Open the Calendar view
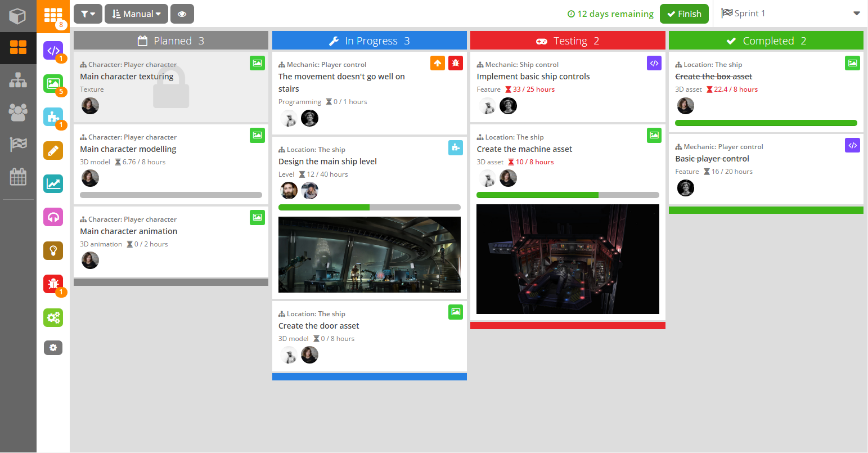 19,176
